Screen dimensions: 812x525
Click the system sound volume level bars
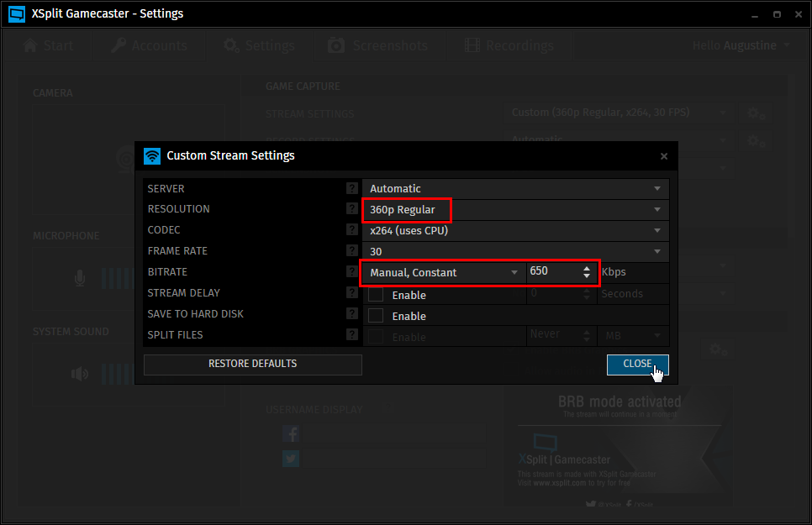point(118,374)
